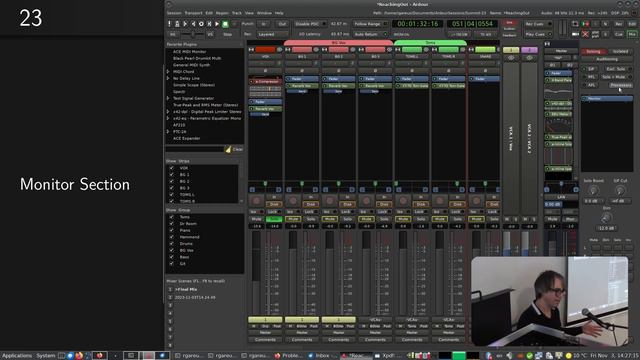Click the Punch In button

click(264, 24)
